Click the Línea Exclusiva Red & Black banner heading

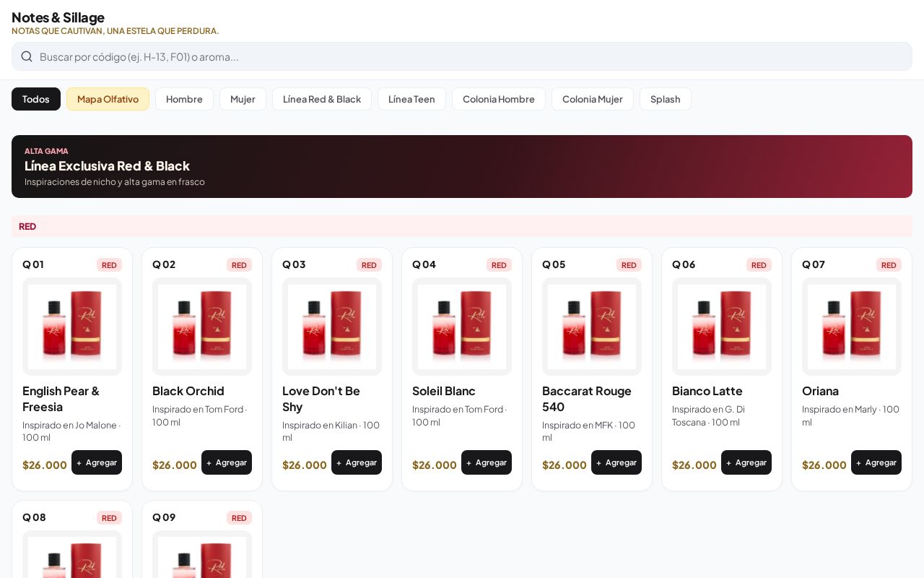(x=107, y=165)
